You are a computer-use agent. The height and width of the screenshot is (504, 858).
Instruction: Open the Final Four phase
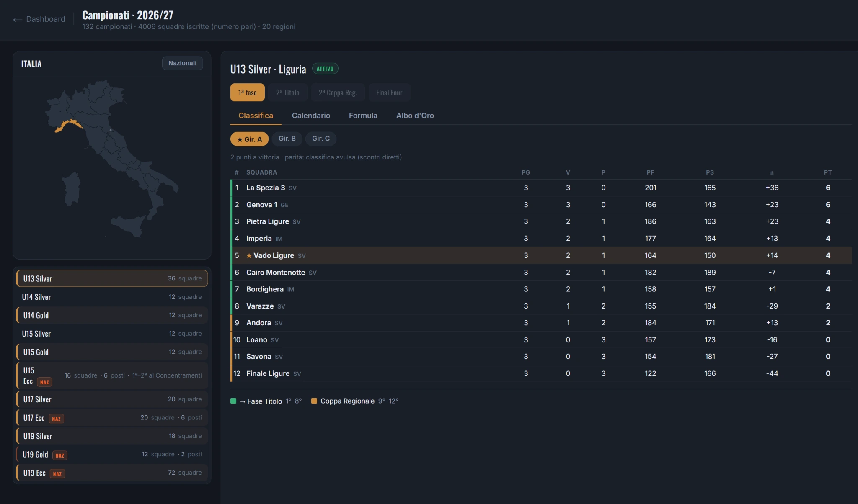click(389, 93)
